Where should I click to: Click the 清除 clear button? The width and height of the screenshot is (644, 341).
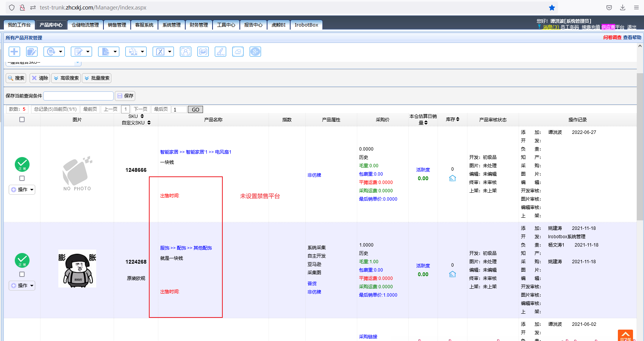point(40,78)
